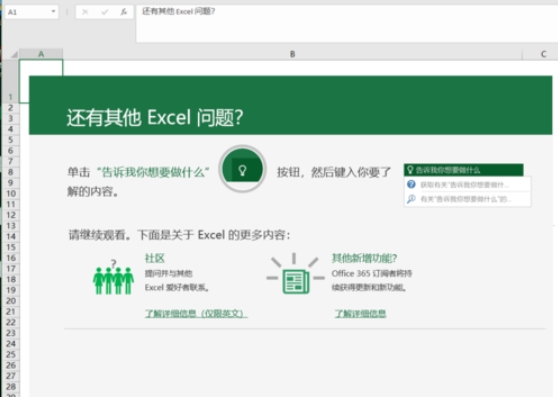Click the line 请继续观看。下面是关于 Excel 的更多内容

pyautogui.click(x=179, y=235)
